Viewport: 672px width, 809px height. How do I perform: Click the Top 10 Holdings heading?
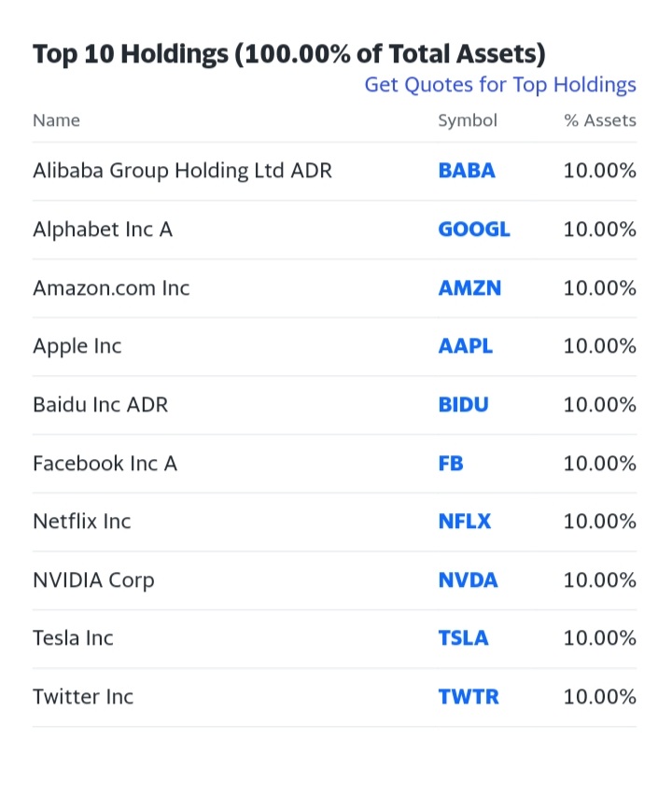coord(289,54)
